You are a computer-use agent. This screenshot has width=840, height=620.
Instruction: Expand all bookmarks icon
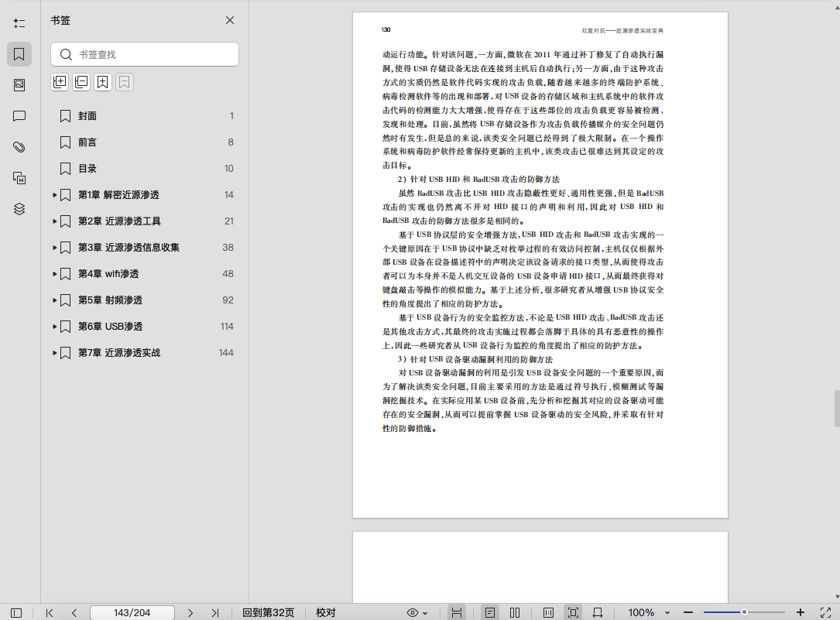click(x=60, y=82)
